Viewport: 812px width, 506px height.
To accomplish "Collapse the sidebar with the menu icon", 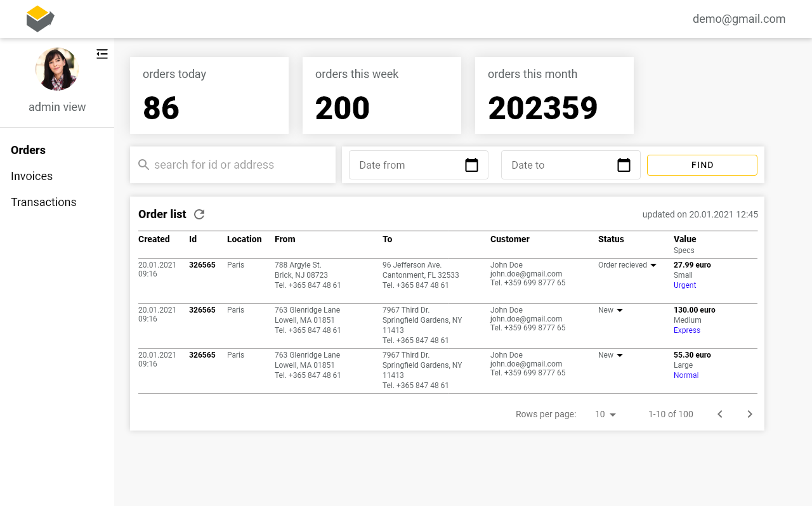I will click(102, 54).
